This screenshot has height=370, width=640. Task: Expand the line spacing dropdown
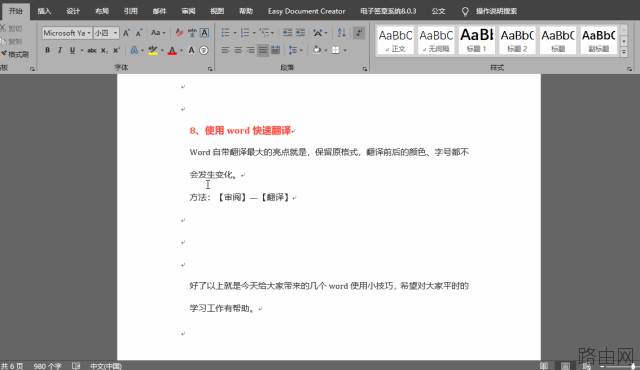pyautogui.click(x=301, y=50)
